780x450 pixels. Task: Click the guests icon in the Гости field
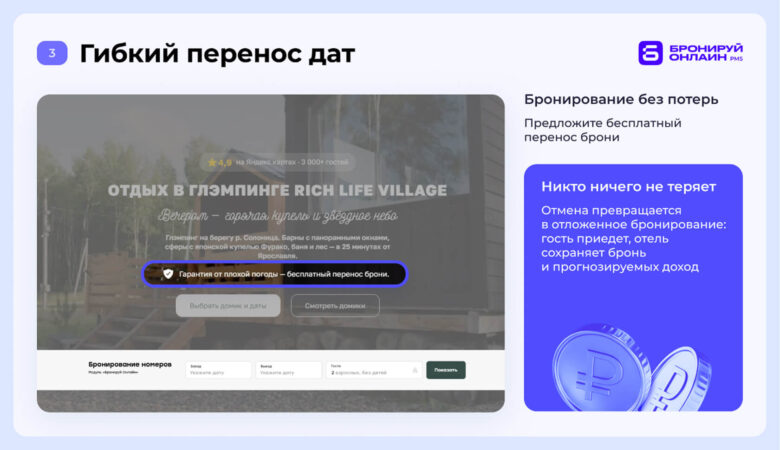click(x=415, y=370)
